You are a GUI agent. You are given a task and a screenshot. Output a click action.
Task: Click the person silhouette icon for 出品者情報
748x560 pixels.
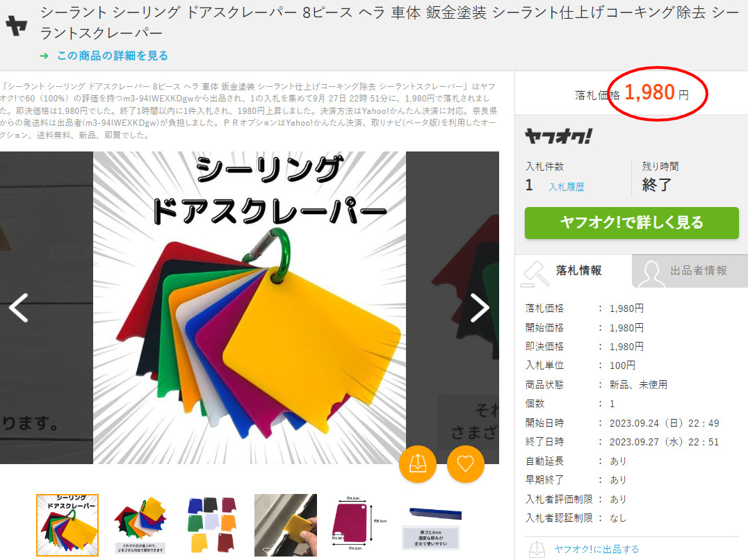[651, 274]
